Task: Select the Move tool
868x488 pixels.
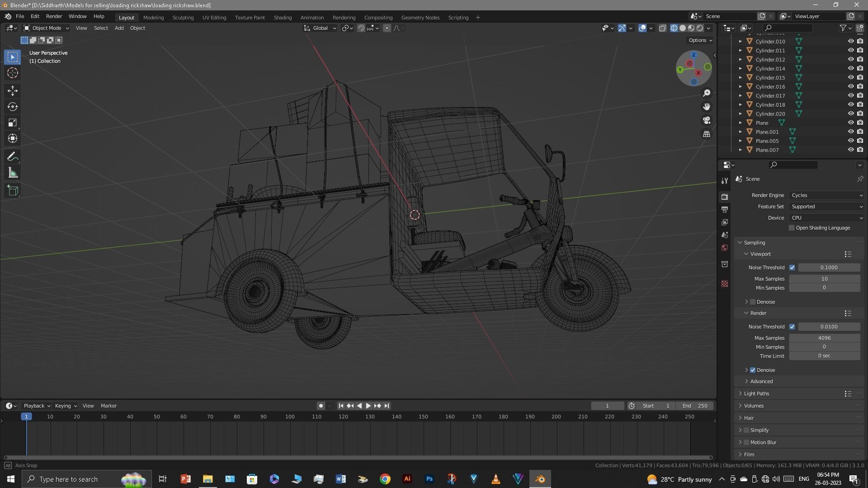Action: tap(13, 91)
